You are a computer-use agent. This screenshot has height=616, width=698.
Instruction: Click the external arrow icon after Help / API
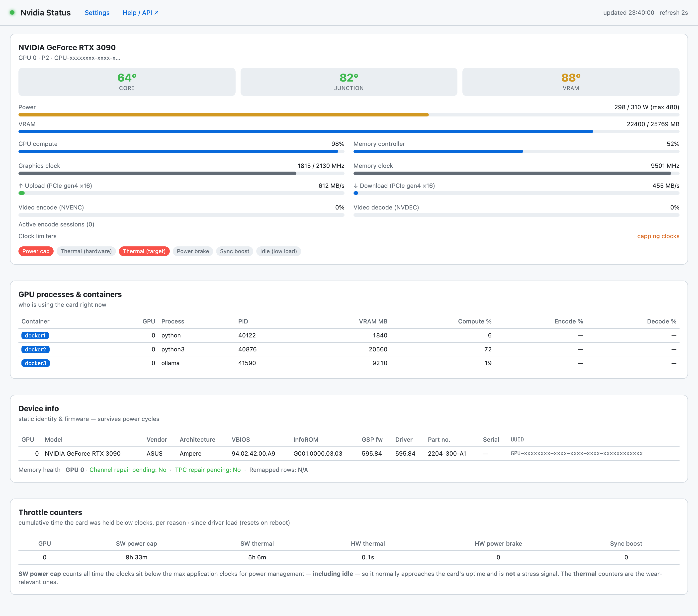point(156,13)
